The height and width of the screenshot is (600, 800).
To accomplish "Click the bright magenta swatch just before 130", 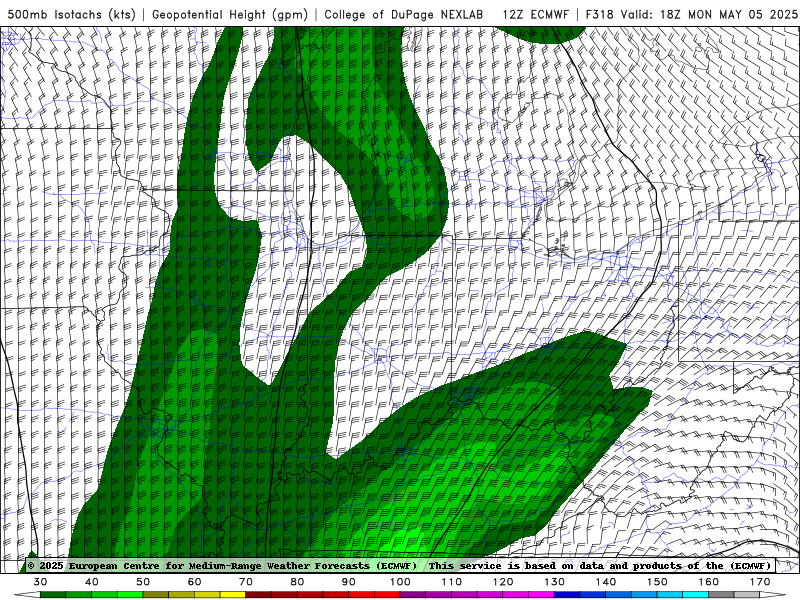I will pos(541,595).
